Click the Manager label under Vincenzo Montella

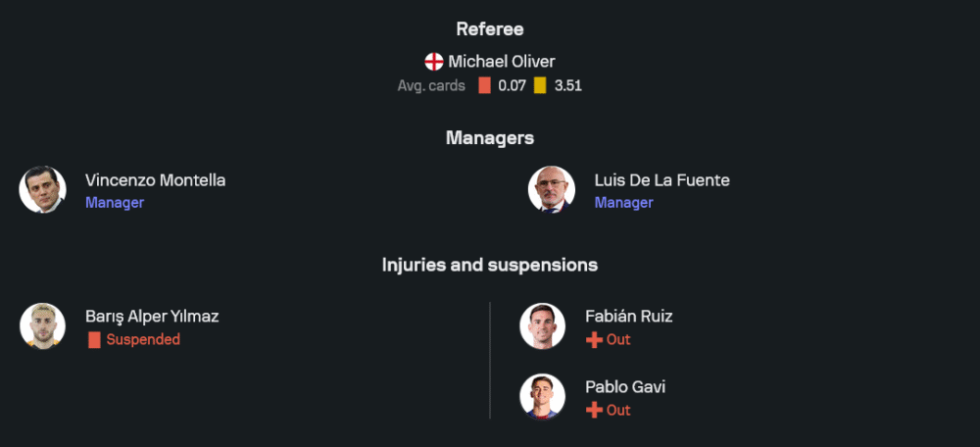115,203
